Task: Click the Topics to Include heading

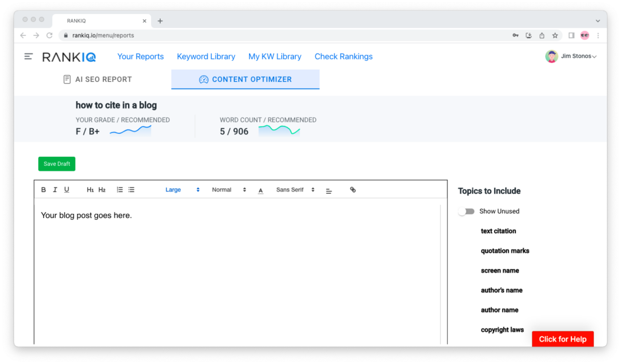Action: point(489,191)
